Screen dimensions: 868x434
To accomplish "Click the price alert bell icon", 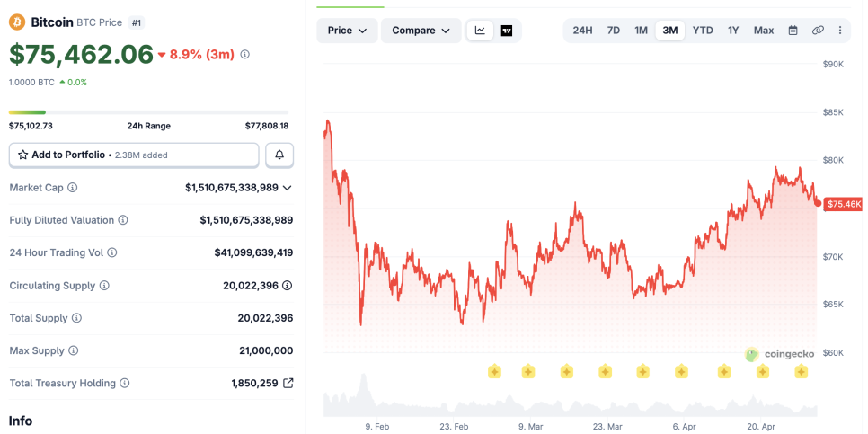I will click(279, 155).
